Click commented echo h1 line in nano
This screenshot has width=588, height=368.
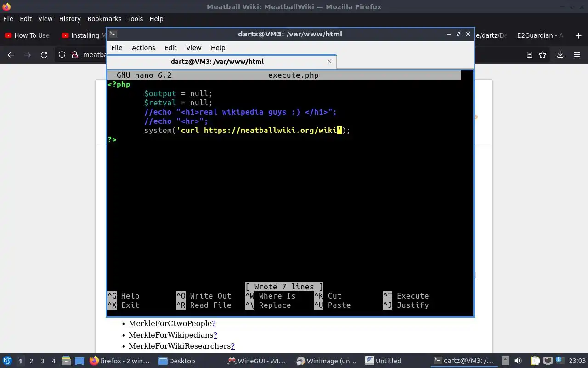(x=240, y=112)
